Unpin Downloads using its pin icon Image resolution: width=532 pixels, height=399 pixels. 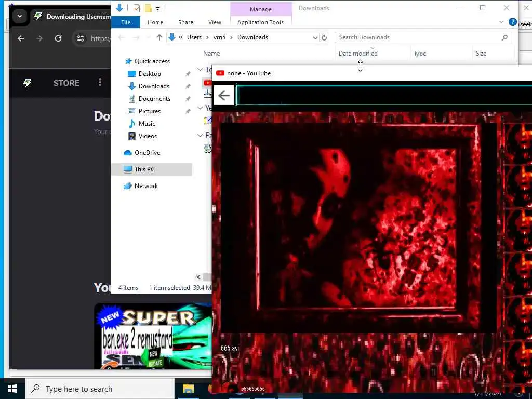point(188,87)
